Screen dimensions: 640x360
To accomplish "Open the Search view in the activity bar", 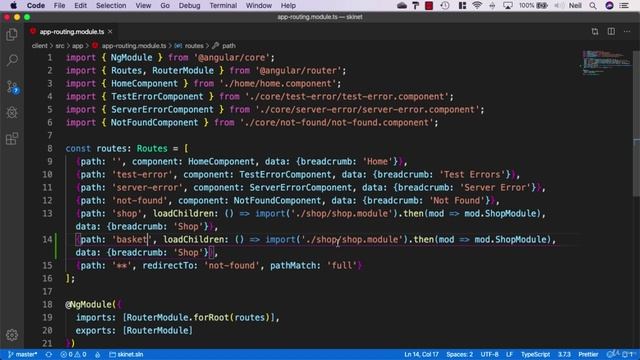I will (12, 60).
